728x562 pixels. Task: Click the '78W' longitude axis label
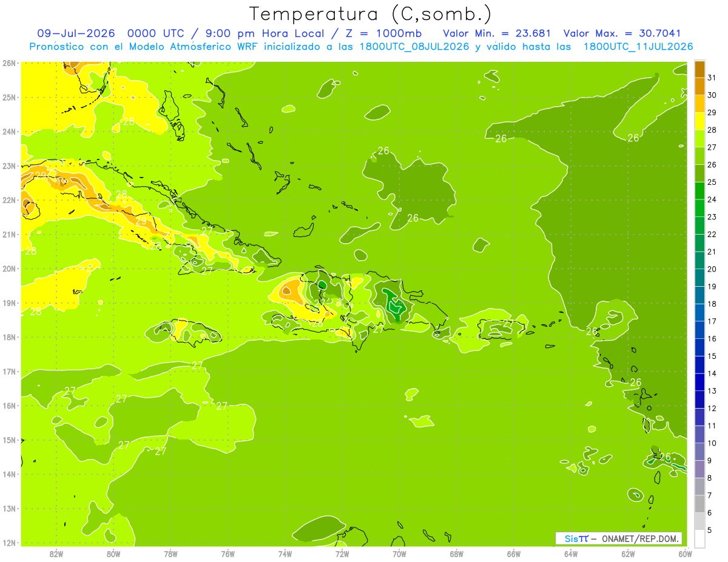point(170,554)
